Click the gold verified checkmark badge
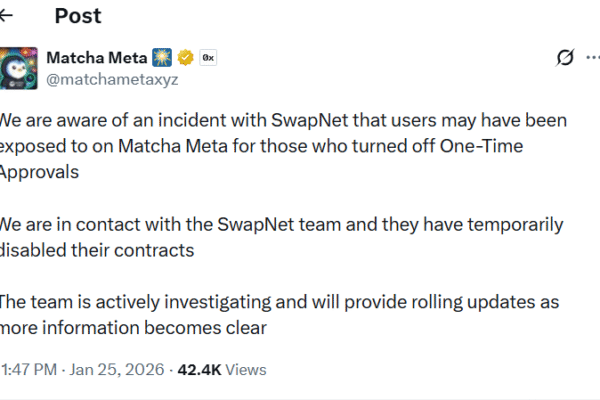The image size is (600, 400). pyautogui.click(x=186, y=57)
